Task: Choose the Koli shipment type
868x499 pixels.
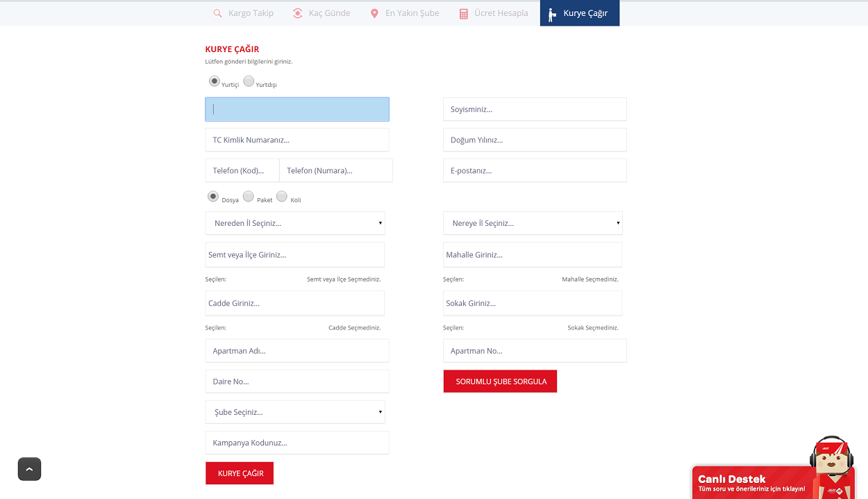Action: [x=282, y=197]
